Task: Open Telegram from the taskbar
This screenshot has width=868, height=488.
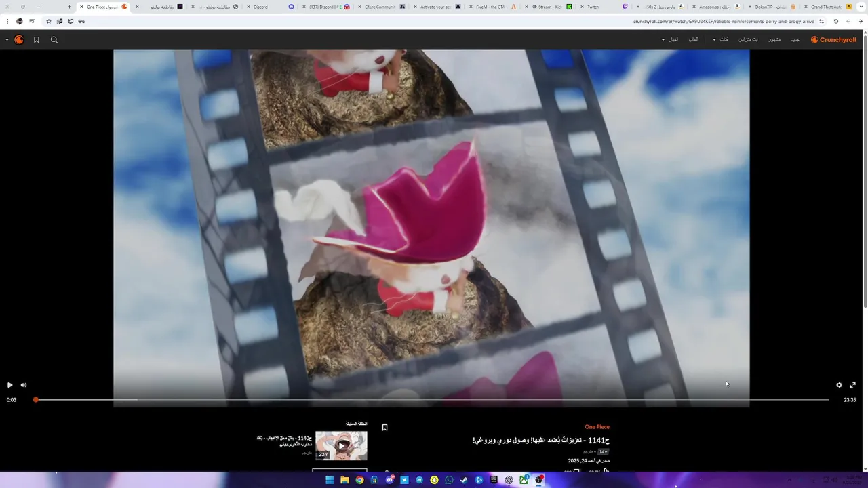Action: (419, 480)
